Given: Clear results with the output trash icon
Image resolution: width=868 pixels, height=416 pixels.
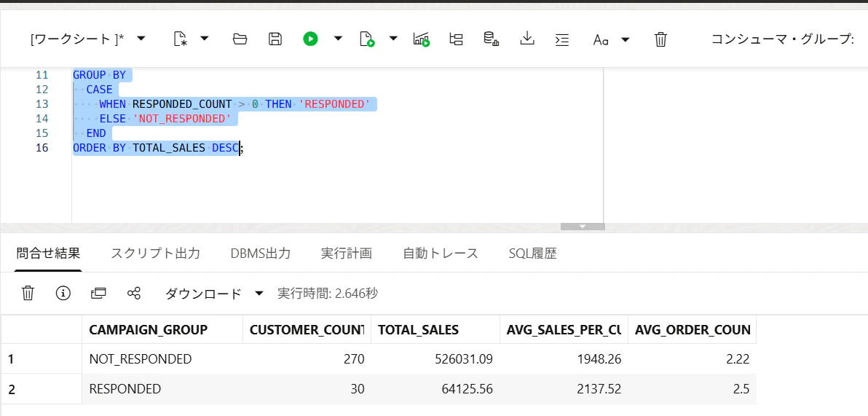Looking at the screenshot, I should point(28,293).
